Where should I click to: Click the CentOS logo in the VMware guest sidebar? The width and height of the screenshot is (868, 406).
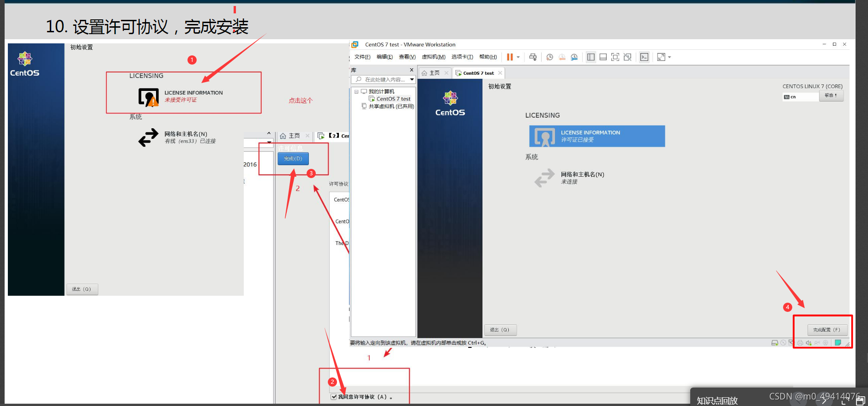[x=450, y=103]
